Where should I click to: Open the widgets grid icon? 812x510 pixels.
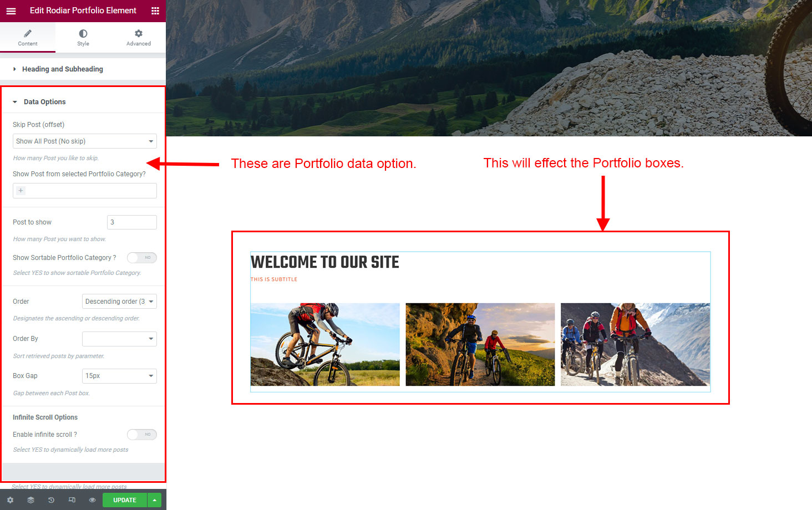pos(155,11)
